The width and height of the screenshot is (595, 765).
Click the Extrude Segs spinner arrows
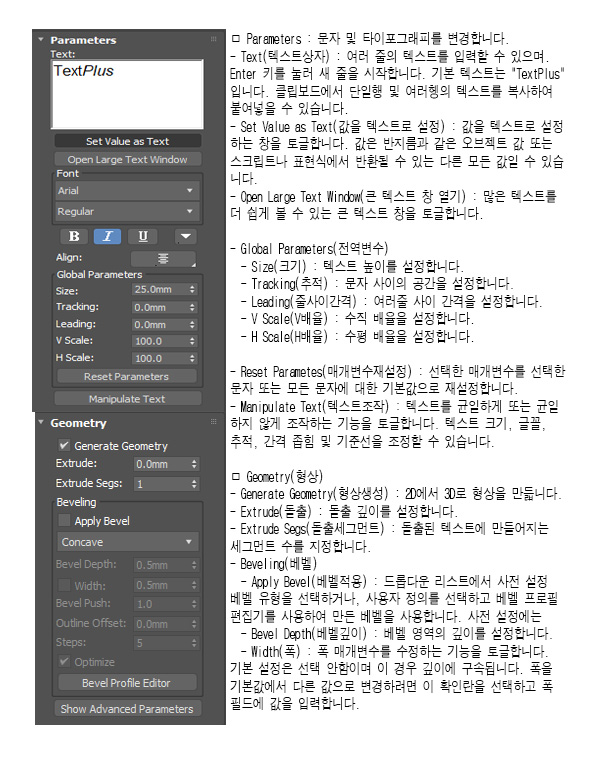coord(194,484)
